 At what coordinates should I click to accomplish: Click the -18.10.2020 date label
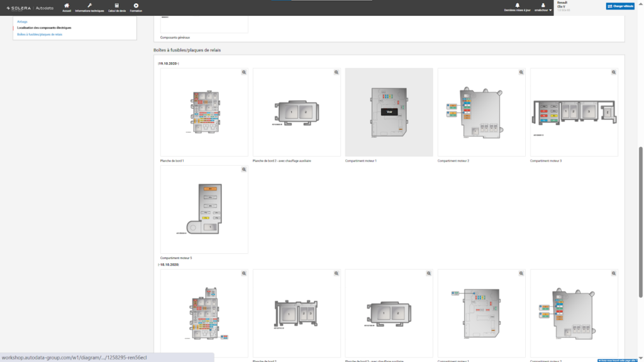tap(168, 265)
